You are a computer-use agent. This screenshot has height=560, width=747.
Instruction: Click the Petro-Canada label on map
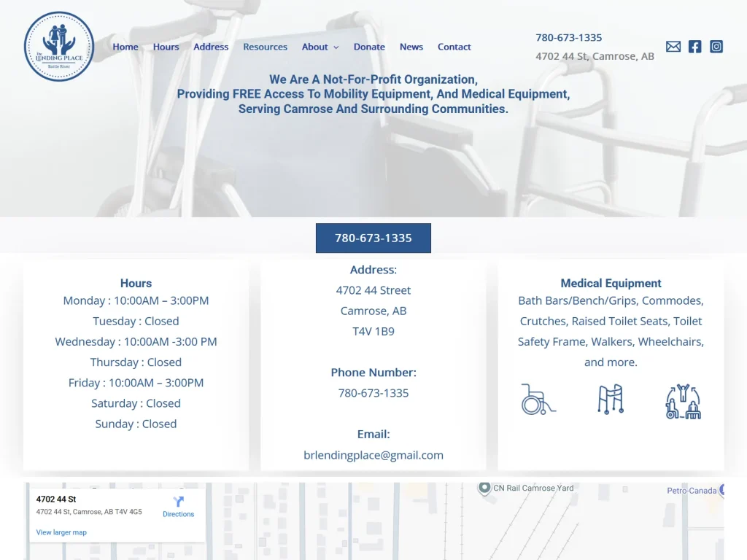691,491
